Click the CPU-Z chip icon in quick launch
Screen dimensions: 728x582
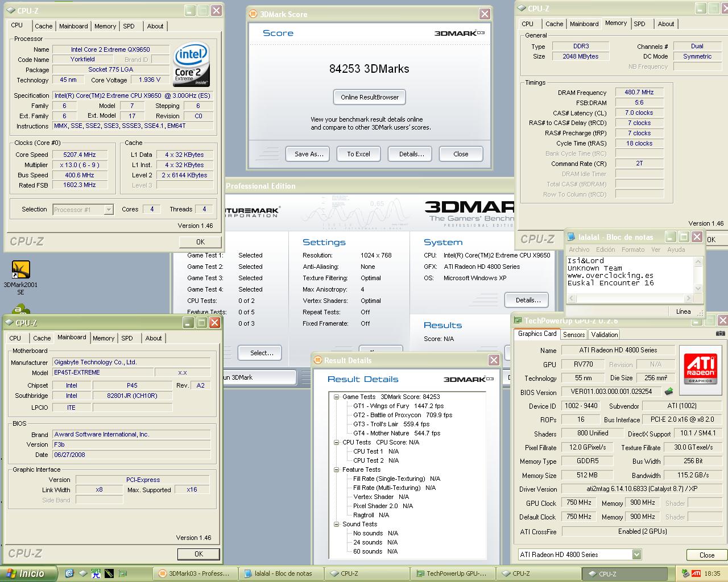83,573
